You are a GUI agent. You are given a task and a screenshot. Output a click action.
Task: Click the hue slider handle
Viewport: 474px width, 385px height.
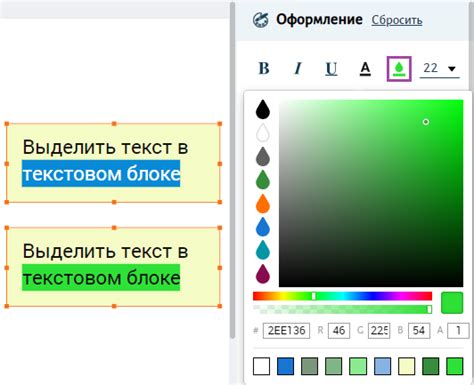[x=314, y=296]
